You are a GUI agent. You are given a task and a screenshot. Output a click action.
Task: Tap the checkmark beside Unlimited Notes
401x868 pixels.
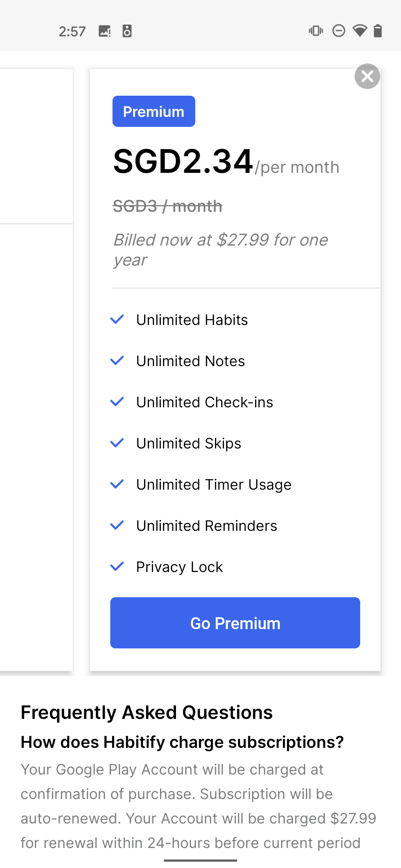coord(117,361)
